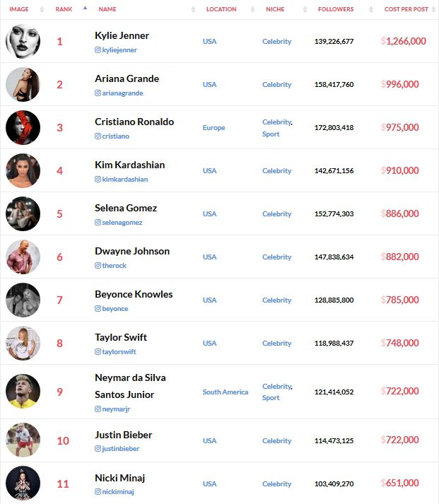
Task: Click Instagram icon next to therock
Action: 98,266
